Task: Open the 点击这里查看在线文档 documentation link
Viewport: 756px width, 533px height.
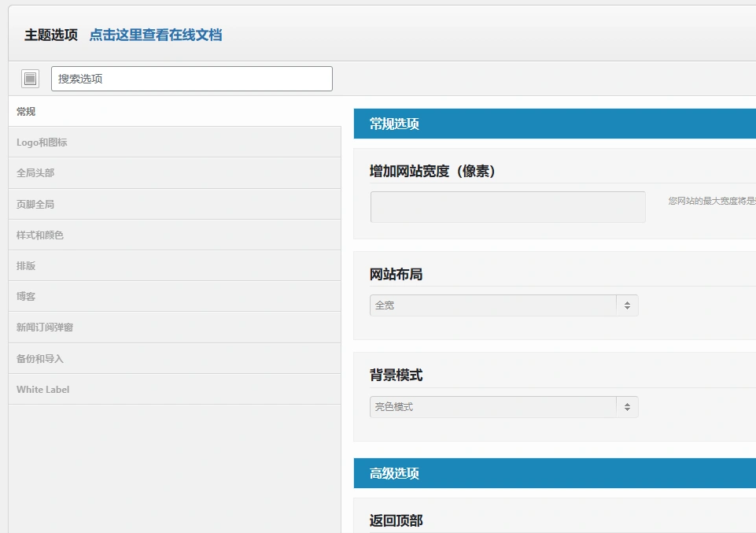Action: click(x=155, y=35)
